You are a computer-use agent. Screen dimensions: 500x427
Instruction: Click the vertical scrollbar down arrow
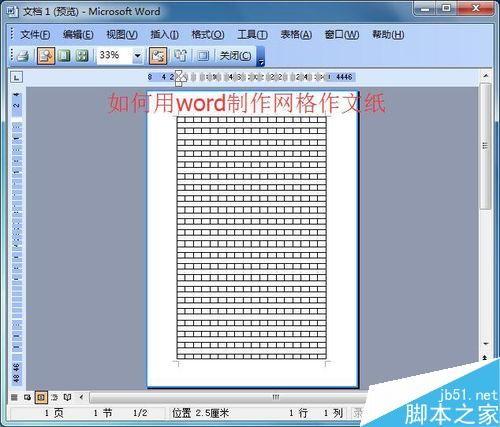click(x=486, y=343)
